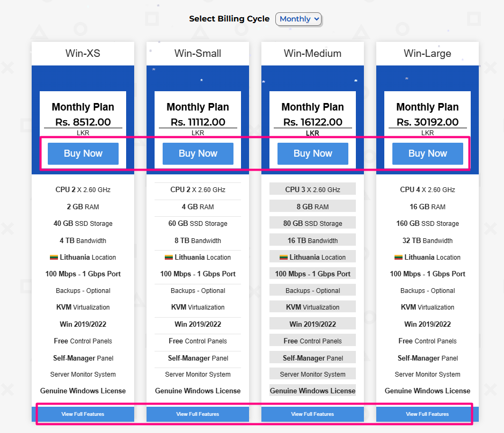Open the Select Billing Cycle dropdown
504x433 pixels.
coord(298,19)
